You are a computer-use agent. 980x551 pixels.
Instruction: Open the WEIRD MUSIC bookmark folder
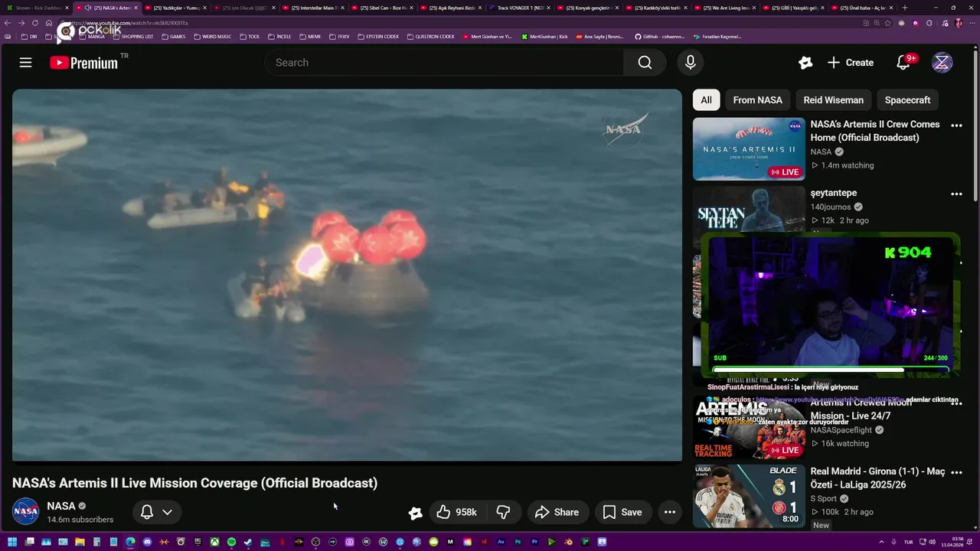click(x=212, y=37)
